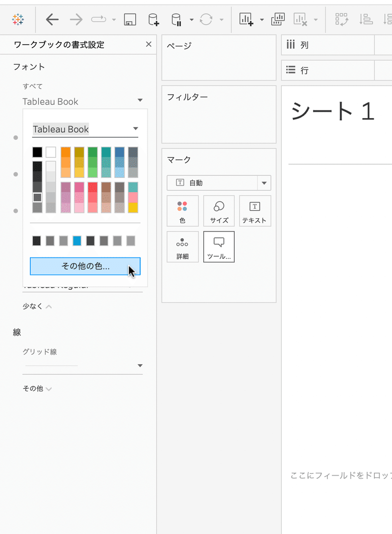Screen dimensions: 392x534
Task: Select the solid black color swatch
Action: (37, 153)
